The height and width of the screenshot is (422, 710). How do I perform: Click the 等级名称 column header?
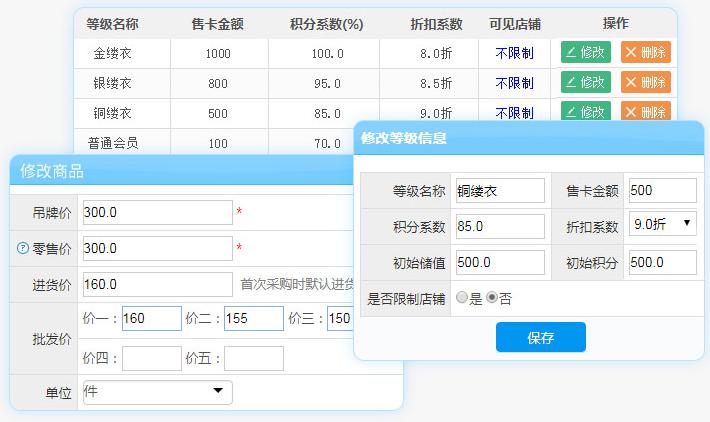coord(112,24)
